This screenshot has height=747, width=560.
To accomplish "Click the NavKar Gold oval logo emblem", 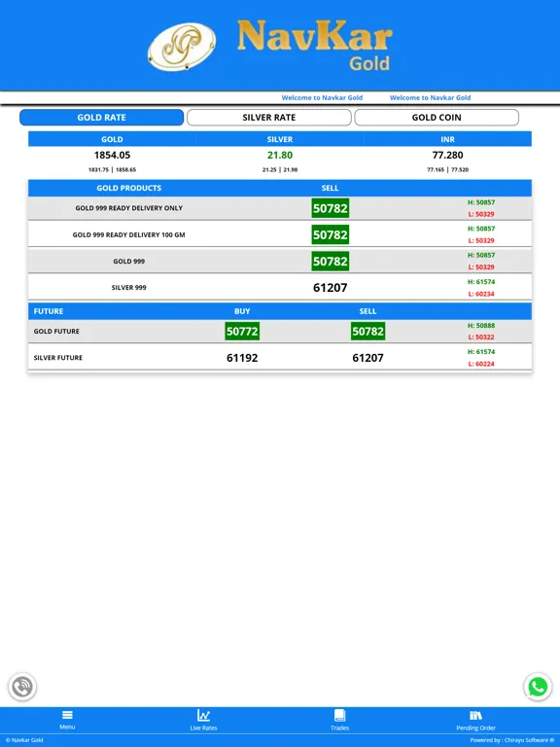I will pyautogui.click(x=182, y=47).
